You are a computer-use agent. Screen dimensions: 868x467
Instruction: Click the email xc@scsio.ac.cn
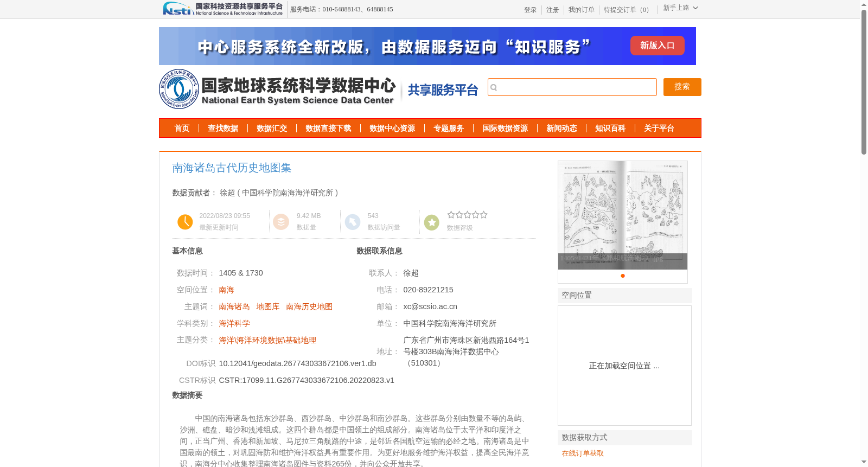(x=430, y=307)
